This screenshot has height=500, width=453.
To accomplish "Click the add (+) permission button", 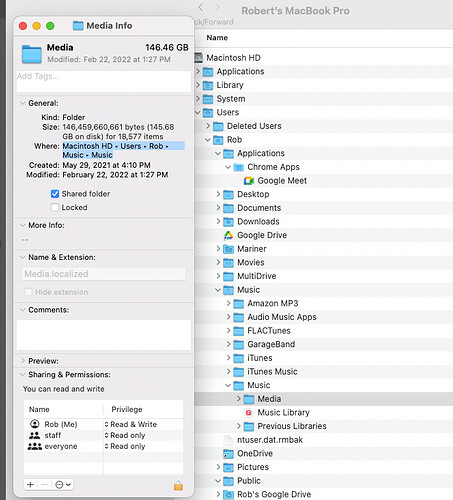I will point(30,485).
